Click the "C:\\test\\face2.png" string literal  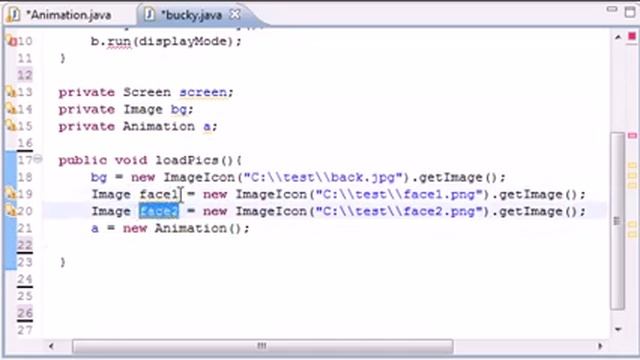pyautogui.click(x=399, y=211)
